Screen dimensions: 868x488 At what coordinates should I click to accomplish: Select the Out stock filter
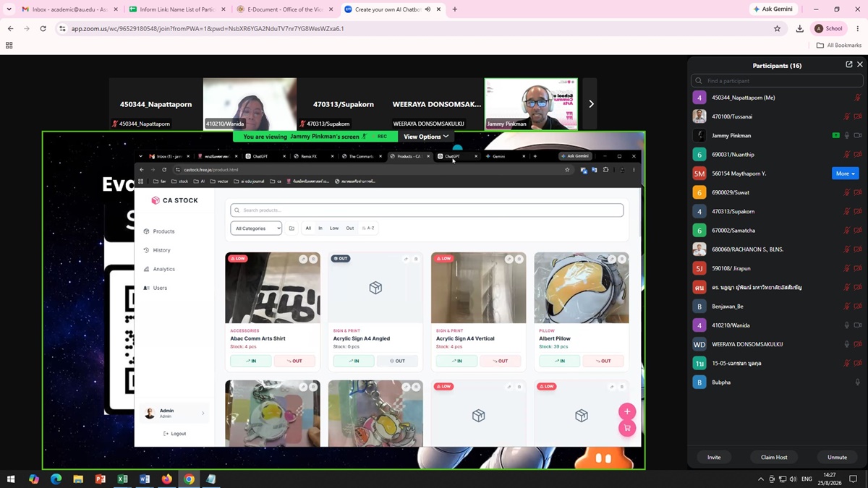[350, 228]
